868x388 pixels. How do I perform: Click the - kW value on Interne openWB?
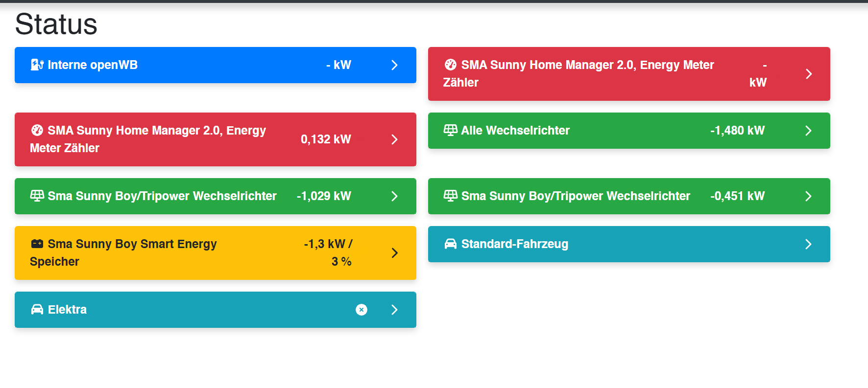338,65
